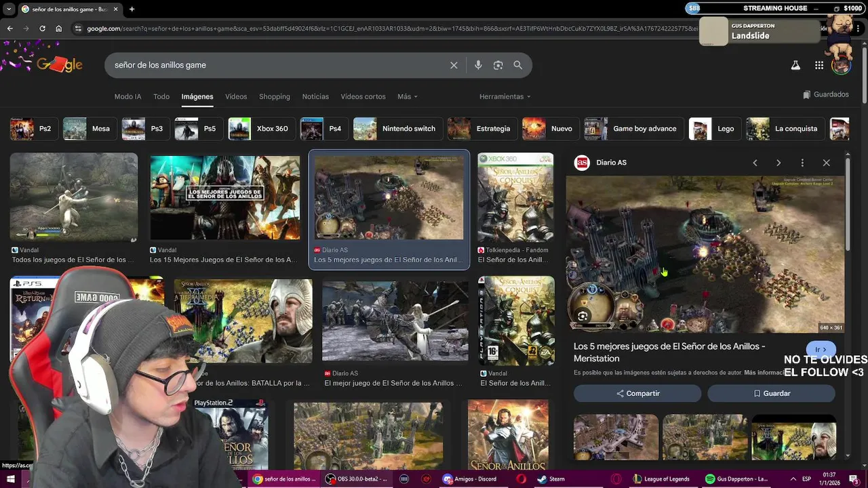
Task: Switch to Noticias tab
Action: coord(315,97)
